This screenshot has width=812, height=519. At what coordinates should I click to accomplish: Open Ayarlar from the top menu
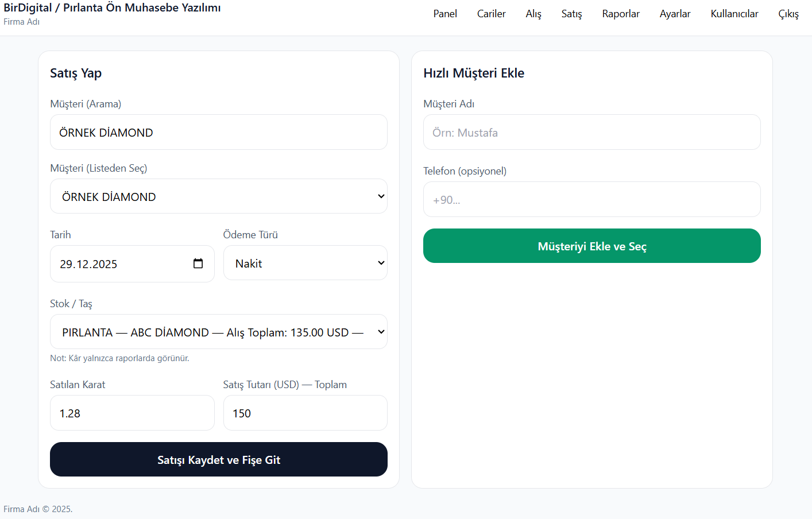(x=675, y=14)
